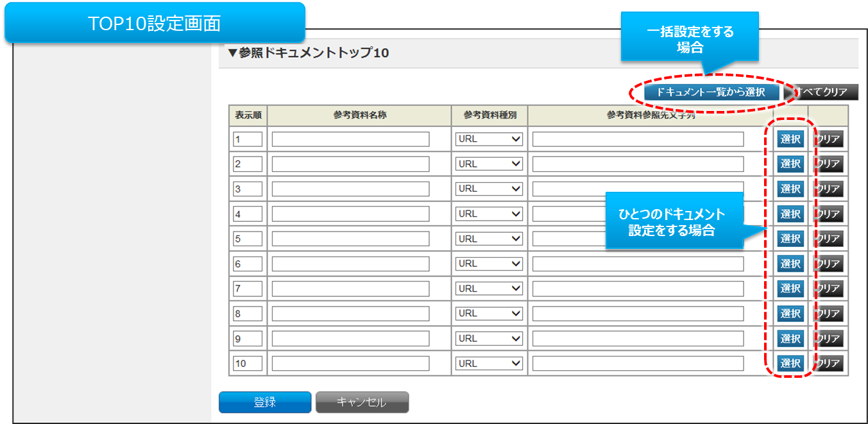Screen dimensions: 868x424
Task: Click 選択 button in row 10
Action: [790, 363]
